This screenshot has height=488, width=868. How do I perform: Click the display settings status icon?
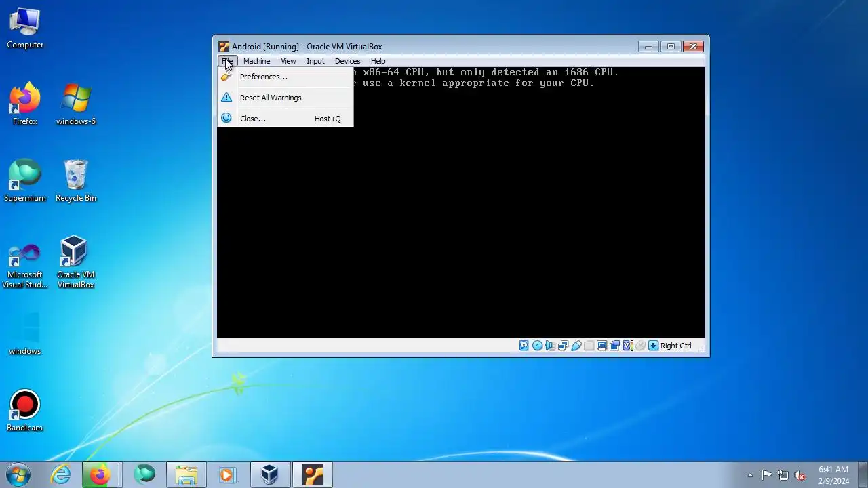point(601,346)
